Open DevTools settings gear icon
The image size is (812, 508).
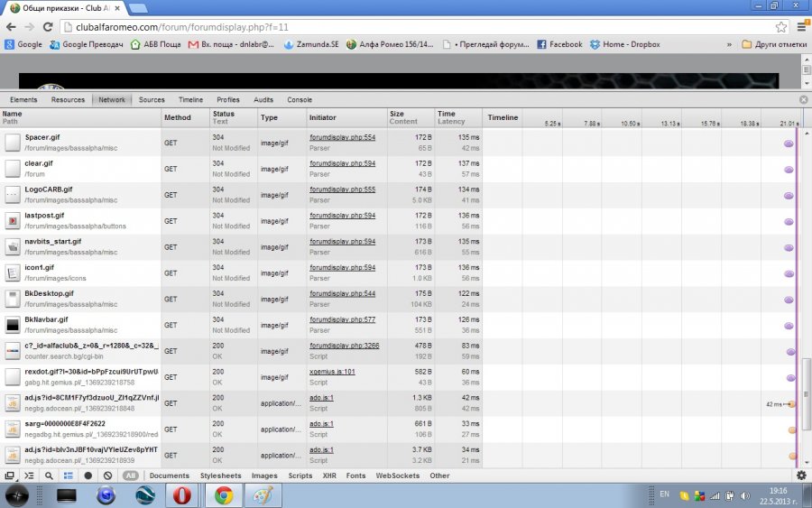click(800, 476)
